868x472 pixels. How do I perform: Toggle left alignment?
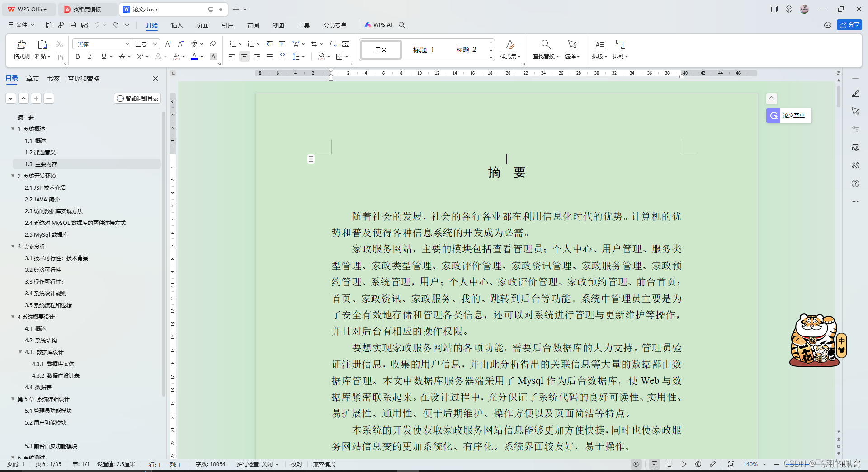[231, 56]
